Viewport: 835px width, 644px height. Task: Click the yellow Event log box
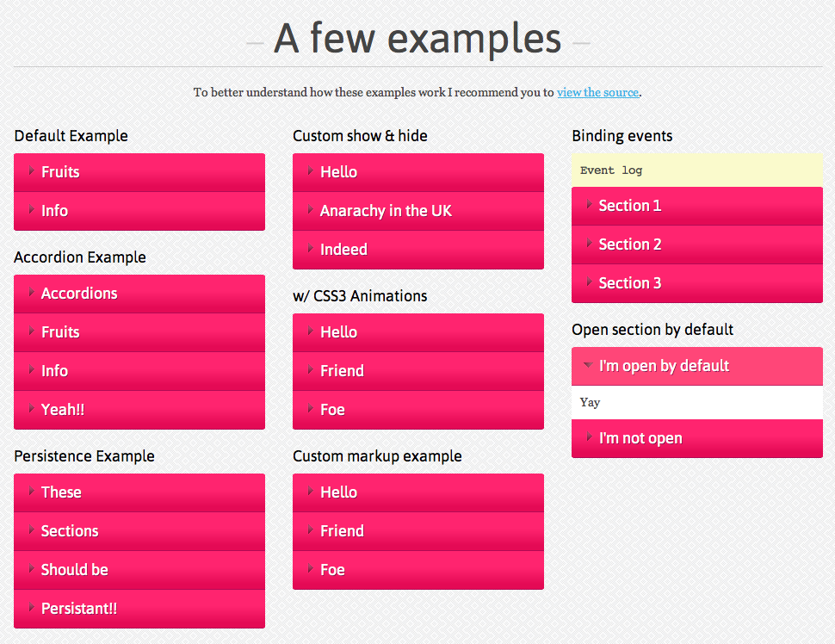pyautogui.click(x=696, y=170)
